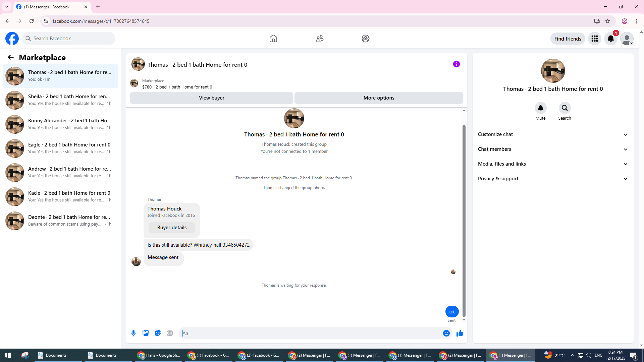The image size is (644, 362).
Task: Open the sticker picker icon
Action: pos(158,333)
